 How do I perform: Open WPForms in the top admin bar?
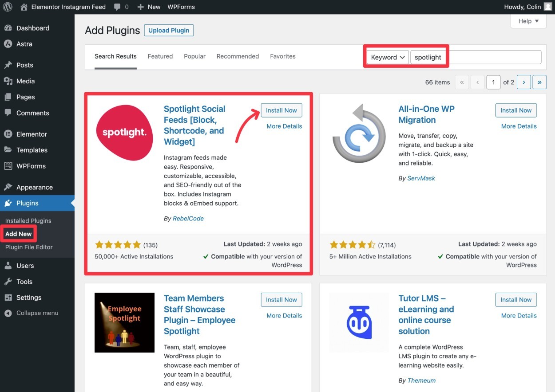coord(181,7)
